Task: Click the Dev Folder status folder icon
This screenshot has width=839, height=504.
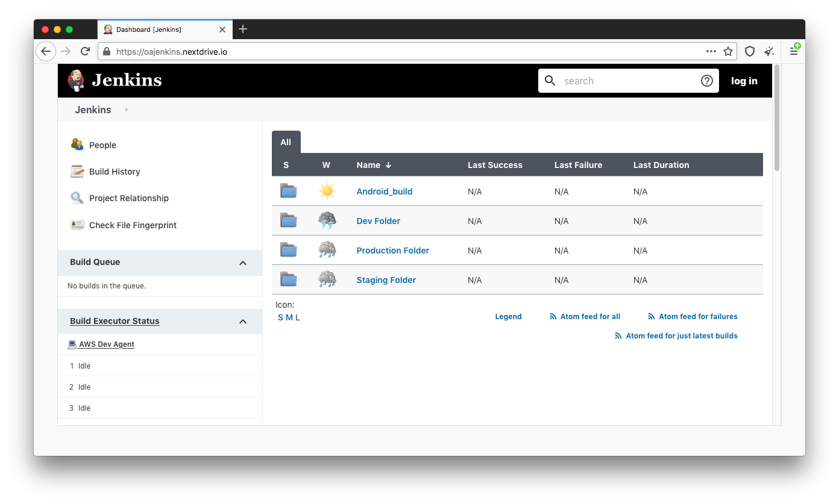Action: (289, 220)
